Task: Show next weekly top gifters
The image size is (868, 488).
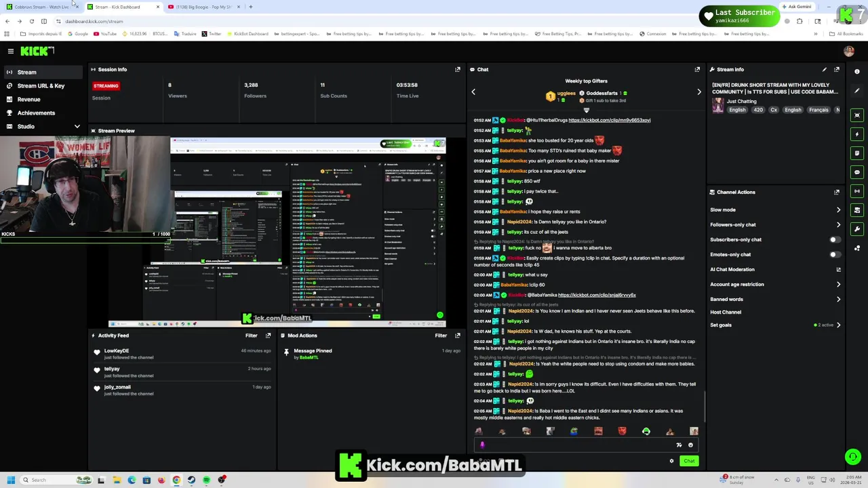Action: coord(699,92)
